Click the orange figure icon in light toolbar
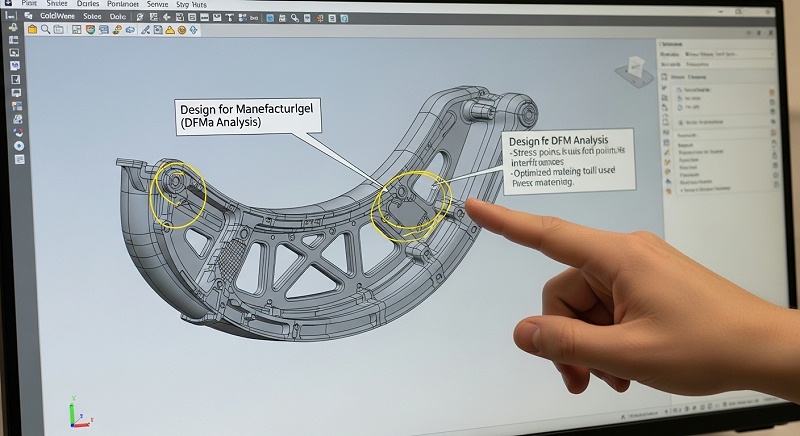Screen dimensions: 800x436 117,30
